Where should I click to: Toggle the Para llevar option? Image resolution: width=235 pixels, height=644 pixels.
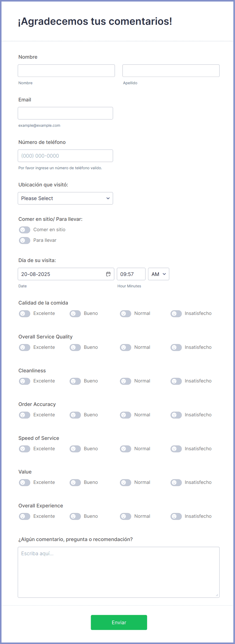[25, 241]
